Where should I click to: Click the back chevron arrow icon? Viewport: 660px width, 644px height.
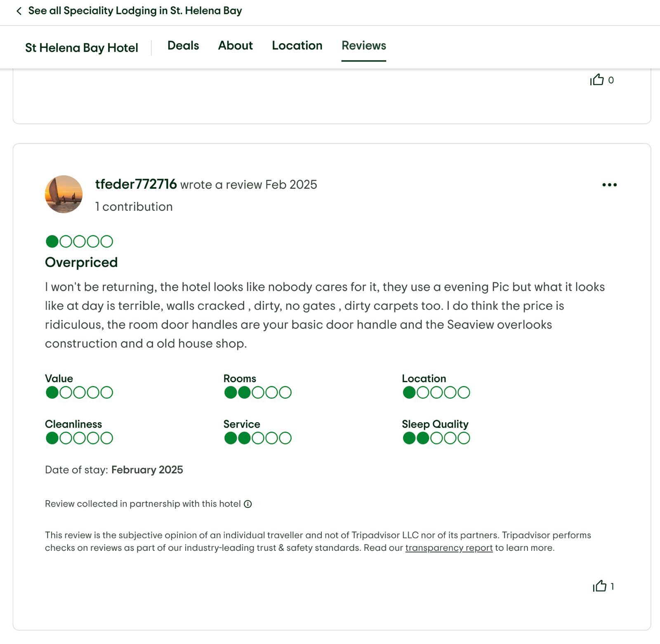pos(19,11)
